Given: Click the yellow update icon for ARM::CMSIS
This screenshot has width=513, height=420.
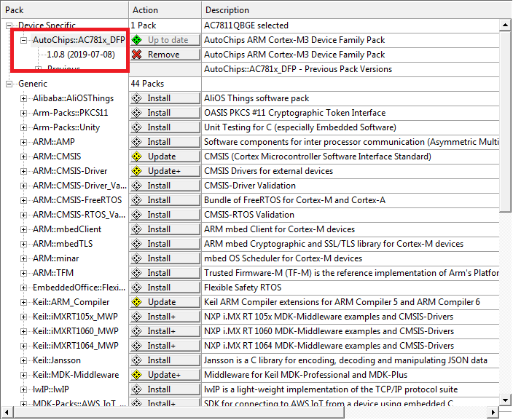Looking at the screenshot, I should coord(136,156).
